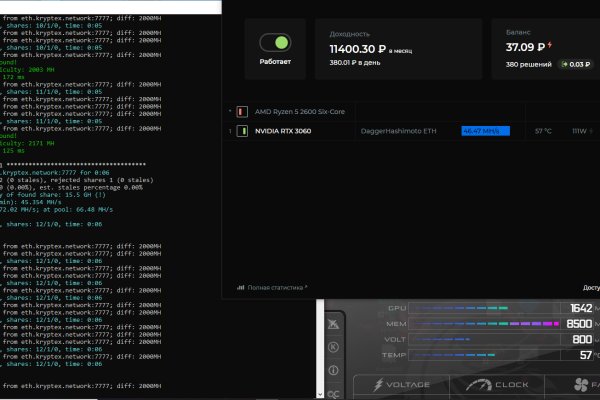The image size is (600, 400).
Task: Open the information (i) icon in Afterburner
Action: [x=333, y=371]
